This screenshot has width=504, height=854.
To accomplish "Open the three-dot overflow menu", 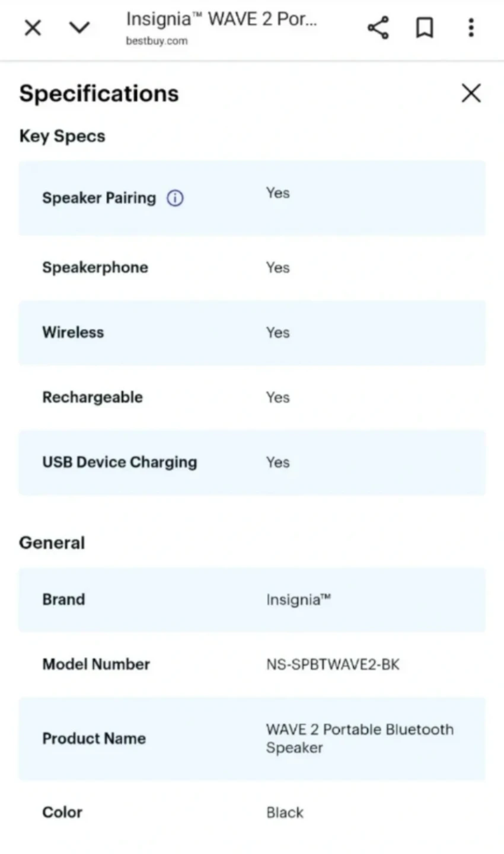I will click(x=471, y=27).
